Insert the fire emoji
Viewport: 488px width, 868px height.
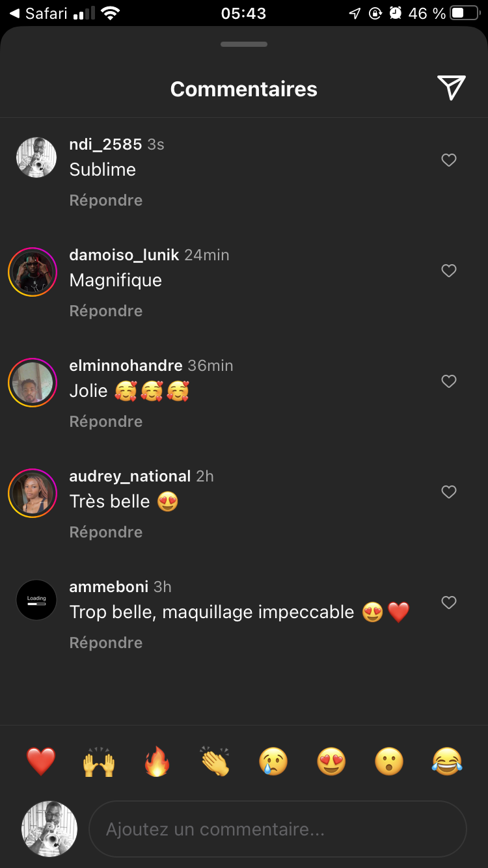157,761
